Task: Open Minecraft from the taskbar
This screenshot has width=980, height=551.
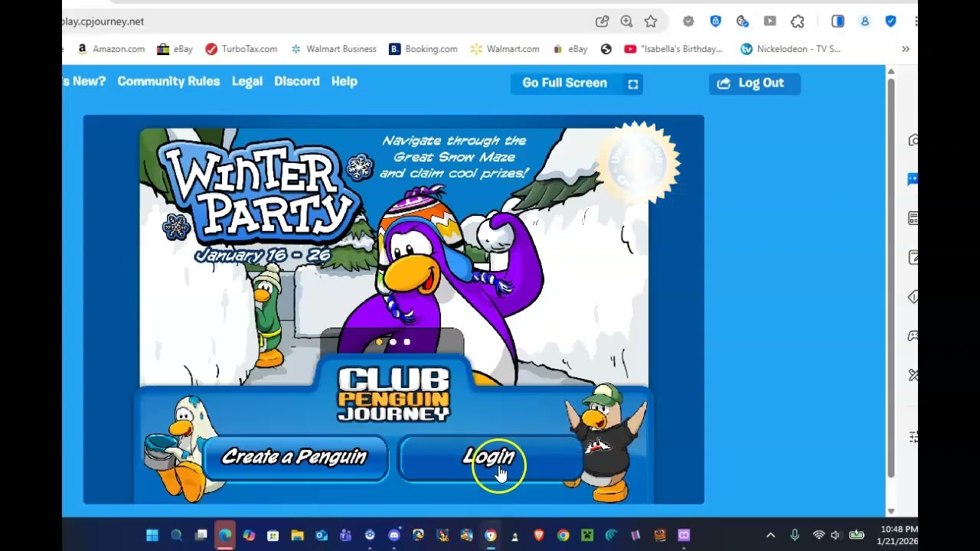Action: 587,535
